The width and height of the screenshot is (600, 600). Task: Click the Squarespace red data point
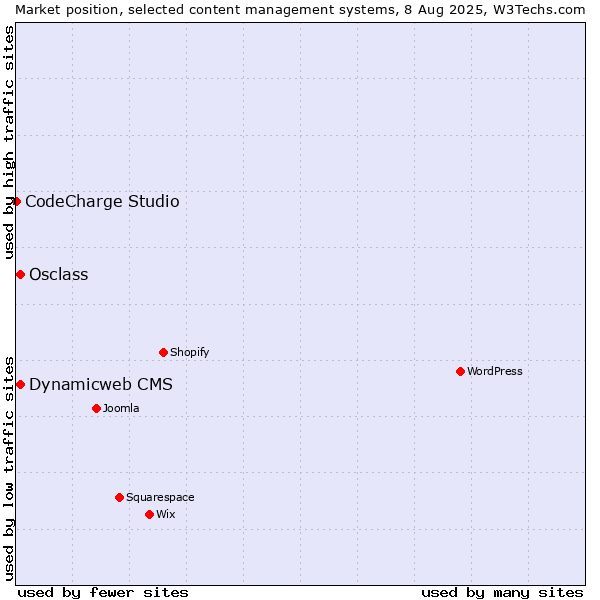119,497
